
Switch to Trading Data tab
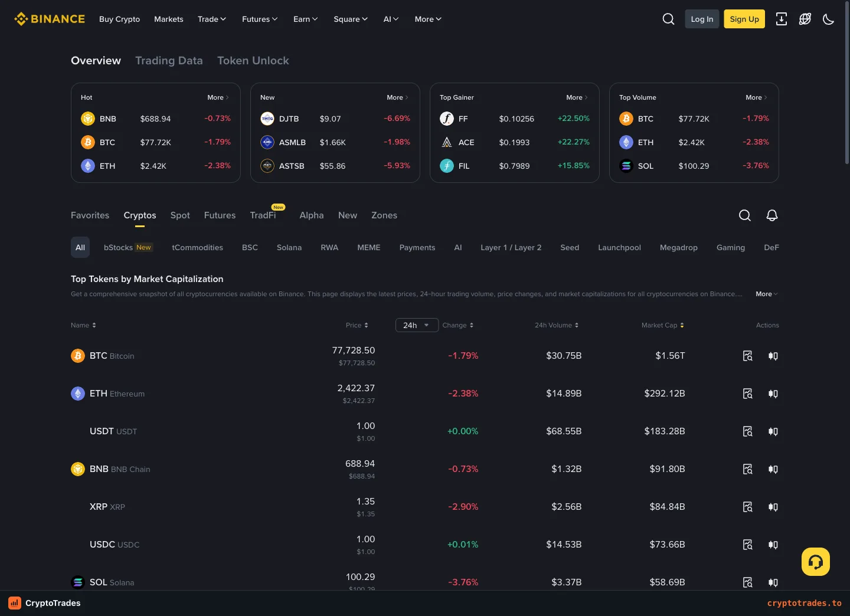tap(169, 60)
